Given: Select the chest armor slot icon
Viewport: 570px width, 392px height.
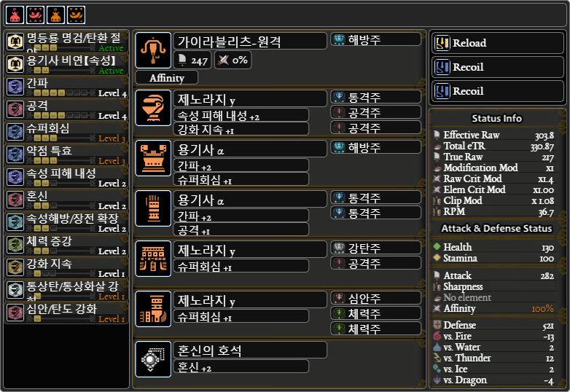Looking at the screenshot, I should click(x=153, y=158).
